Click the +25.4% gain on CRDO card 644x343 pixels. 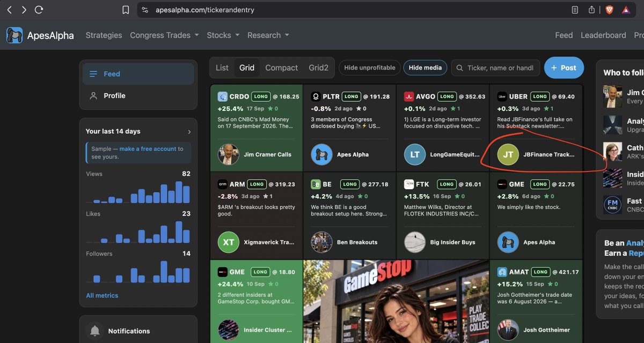point(230,108)
